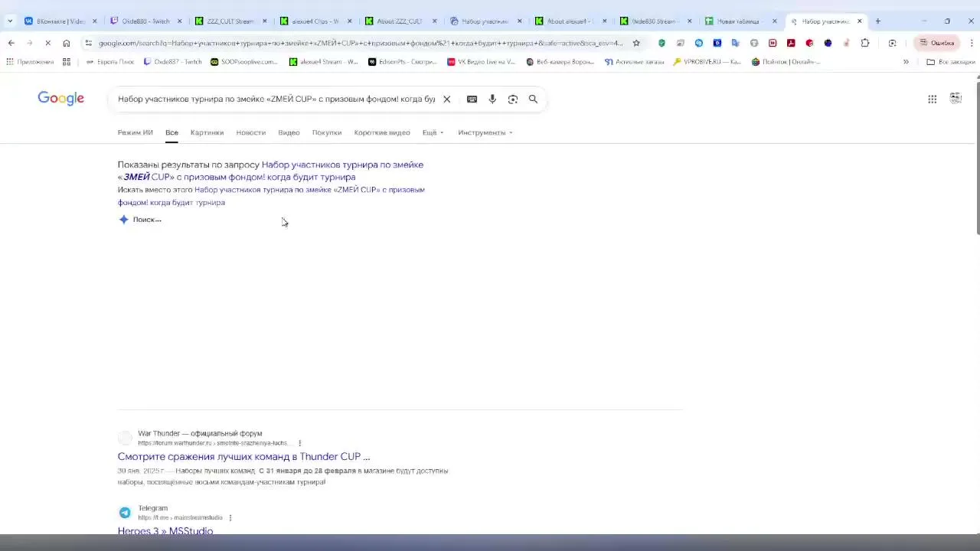This screenshot has width=980, height=551.
Task: Open options for the Telegram result
Action: pos(230,518)
